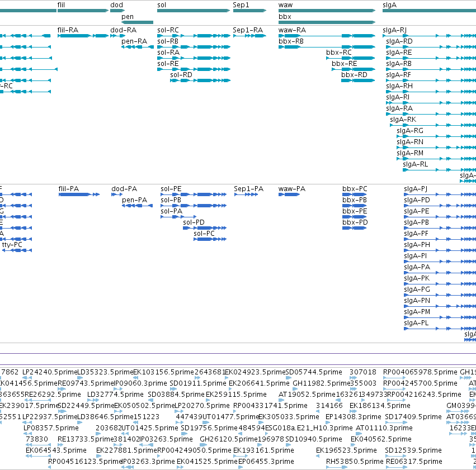This screenshot has width=476, height=470.
Task: Select transcript waw-RA
Action: pos(327,36)
